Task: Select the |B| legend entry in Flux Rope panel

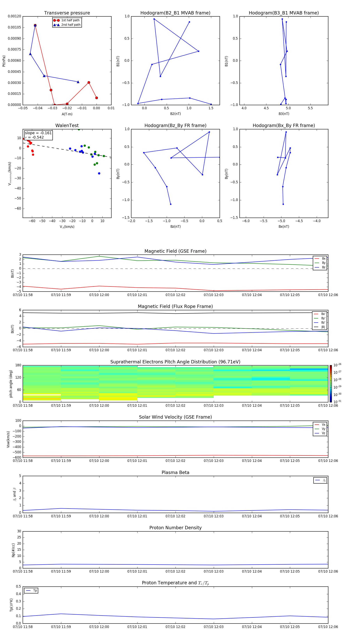Action: 320,327
